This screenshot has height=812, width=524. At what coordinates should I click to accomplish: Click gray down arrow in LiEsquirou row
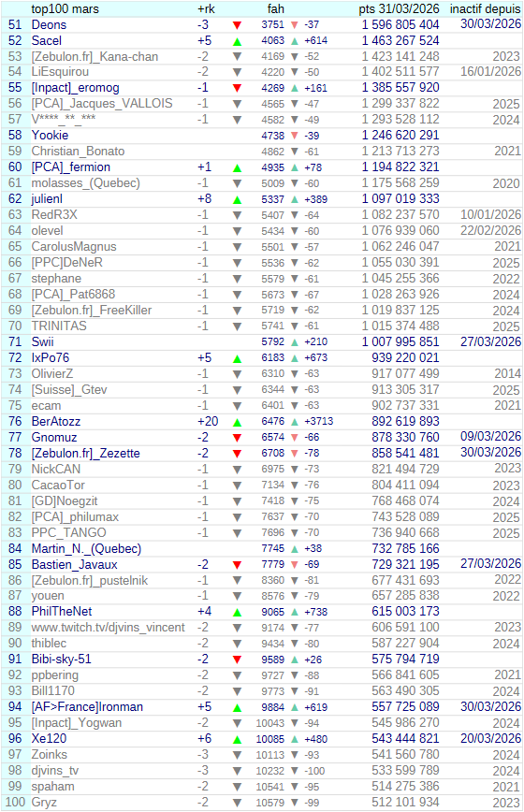tap(237, 73)
